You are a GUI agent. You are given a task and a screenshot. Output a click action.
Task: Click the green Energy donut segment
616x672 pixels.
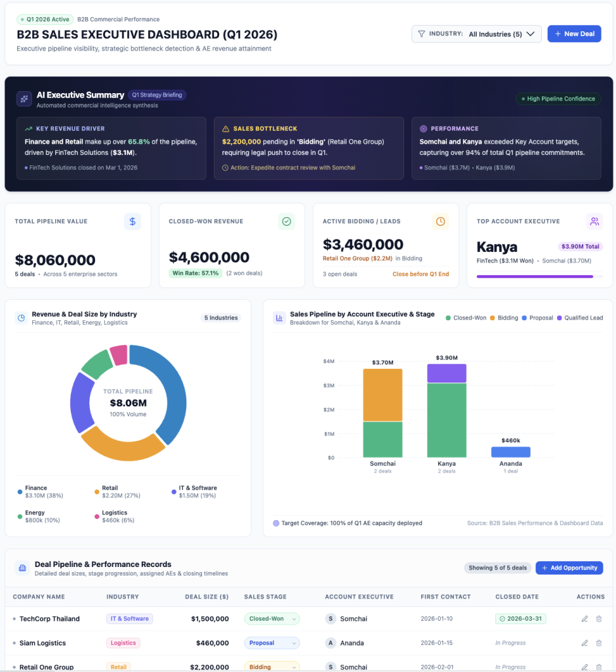point(97,364)
